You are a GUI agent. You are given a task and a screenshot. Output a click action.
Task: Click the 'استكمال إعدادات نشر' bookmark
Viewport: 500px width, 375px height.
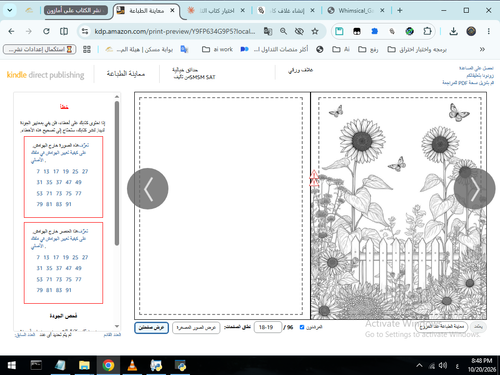click(x=39, y=49)
